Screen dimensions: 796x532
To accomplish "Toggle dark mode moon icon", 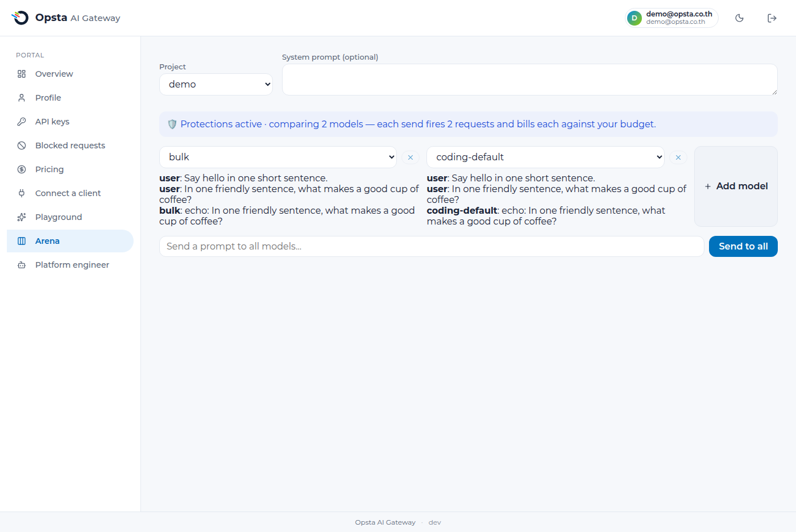I will (x=740, y=18).
